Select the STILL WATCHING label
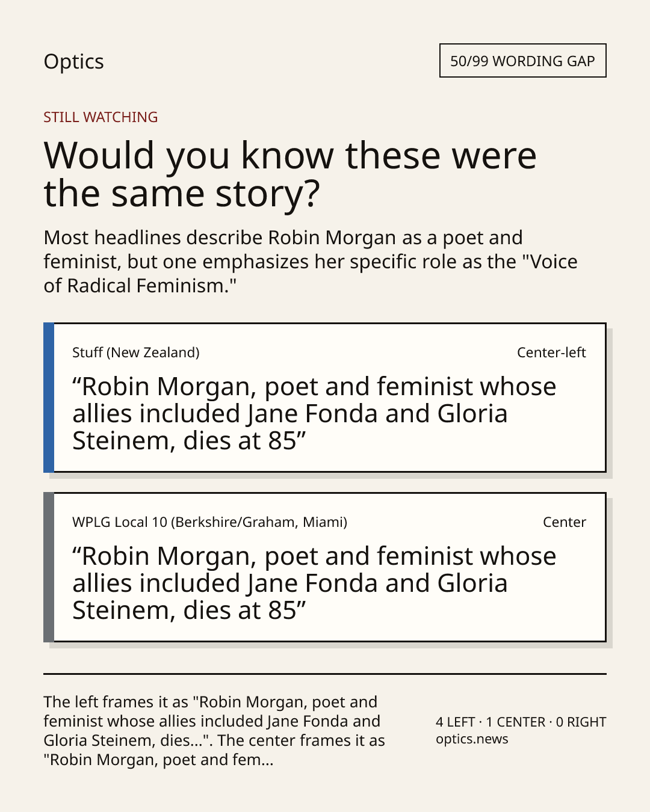This screenshot has width=650, height=812. tap(101, 117)
